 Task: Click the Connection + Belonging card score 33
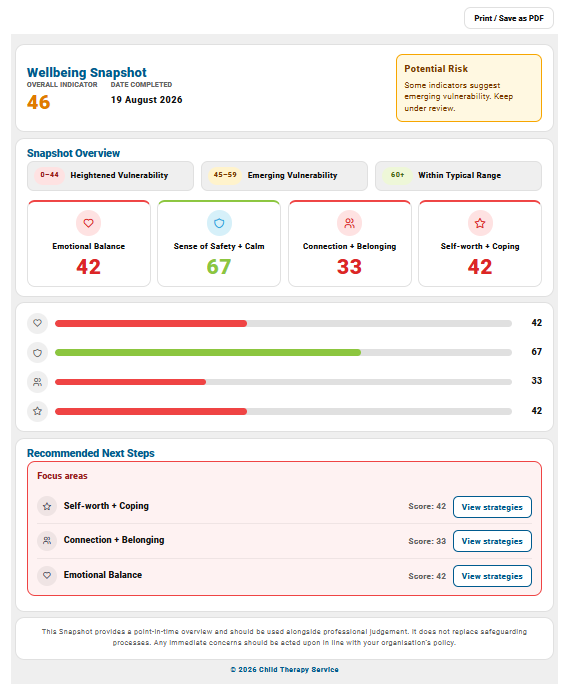349,267
